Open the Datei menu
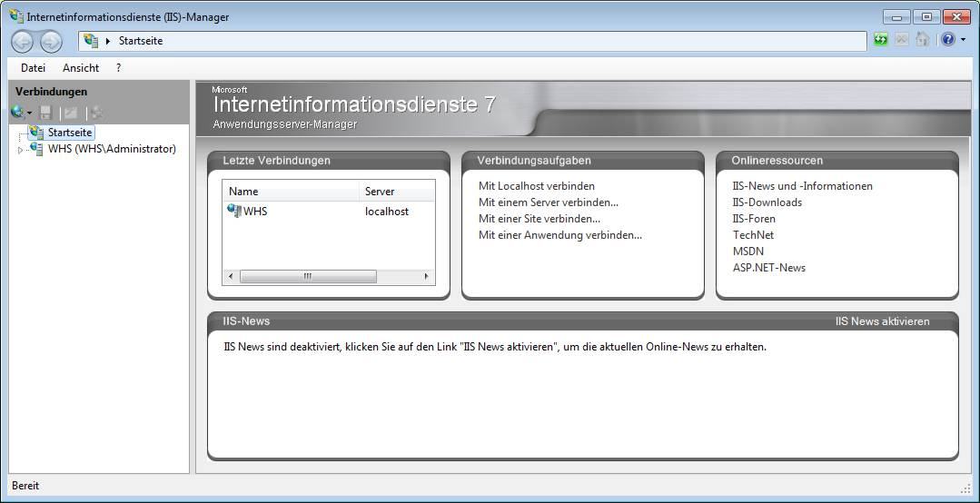This screenshot has height=503, width=980. coord(33,68)
